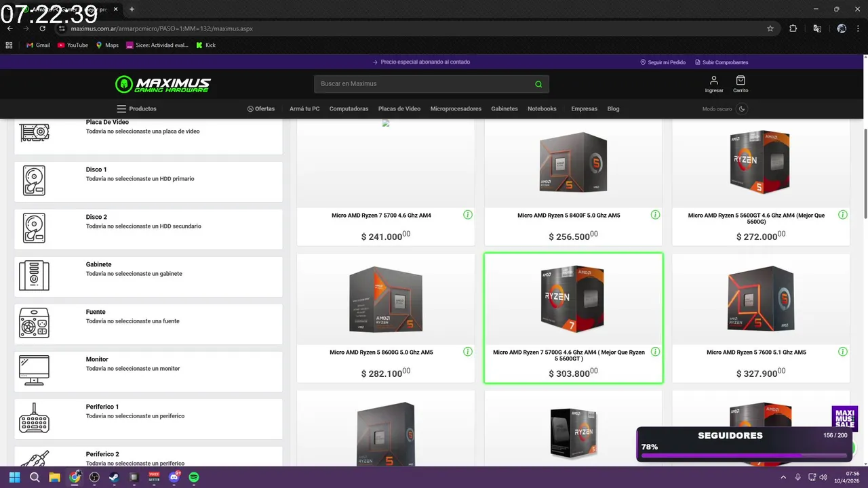Open Sicee: Actividad eval... bookmark
This screenshot has width=868, height=488.
click(x=157, y=45)
